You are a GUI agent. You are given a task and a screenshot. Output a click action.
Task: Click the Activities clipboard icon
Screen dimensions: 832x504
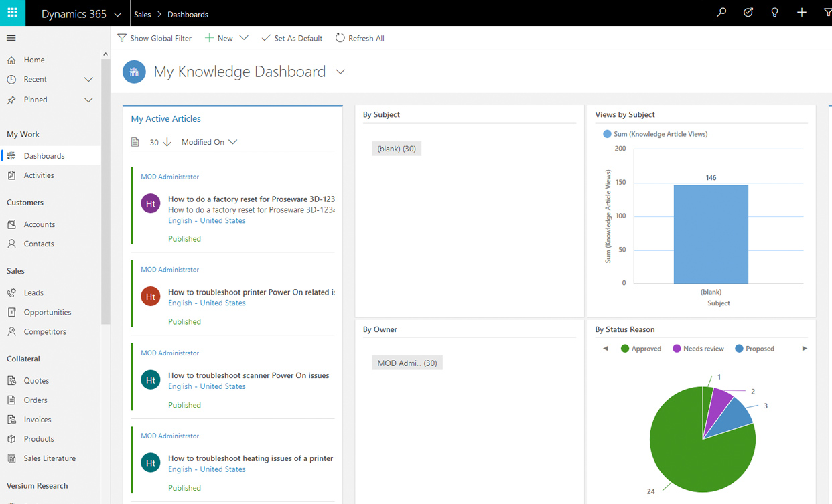coord(11,175)
